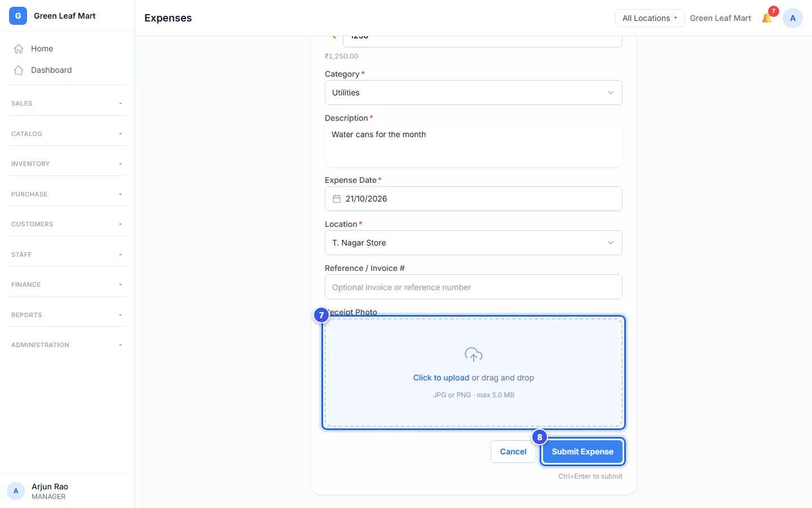Click the 'Ctrl+Enter to submit' hint
The image size is (812, 508).
(590, 476)
